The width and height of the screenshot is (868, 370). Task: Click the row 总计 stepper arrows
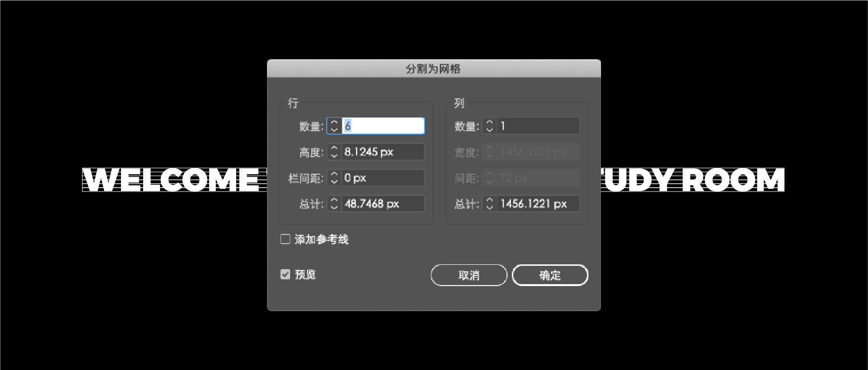click(334, 204)
